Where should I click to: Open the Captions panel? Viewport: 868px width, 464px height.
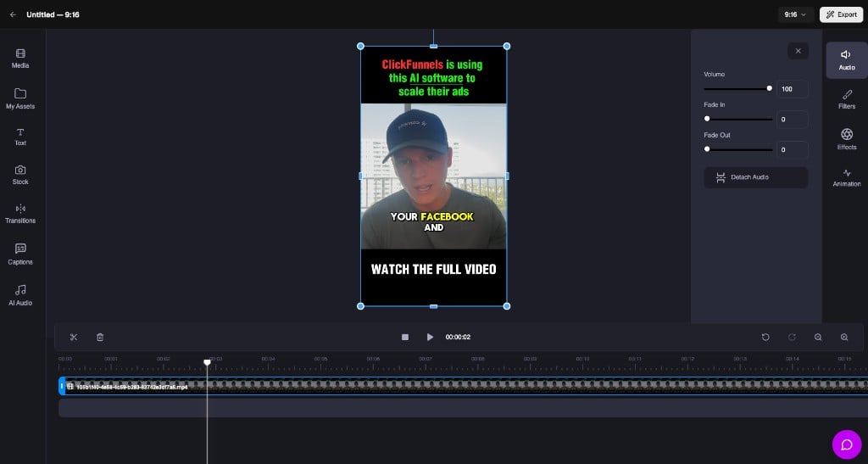point(20,254)
